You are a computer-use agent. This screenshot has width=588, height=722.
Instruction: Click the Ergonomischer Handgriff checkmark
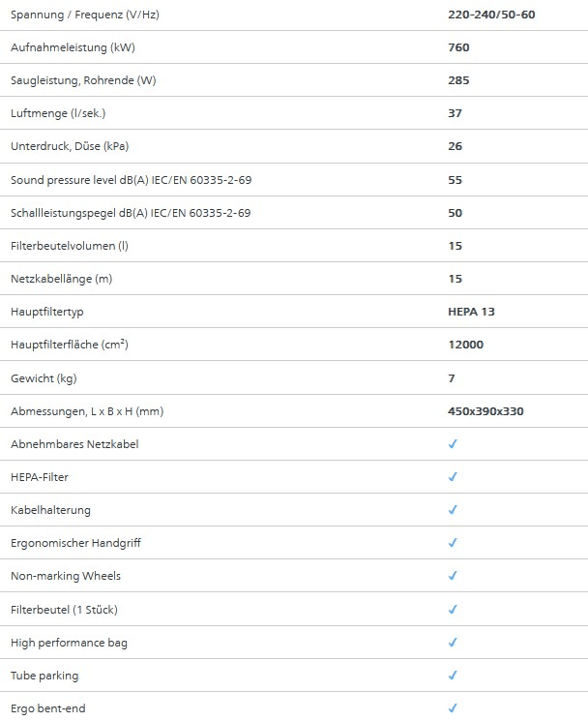click(x=453, y=544)
